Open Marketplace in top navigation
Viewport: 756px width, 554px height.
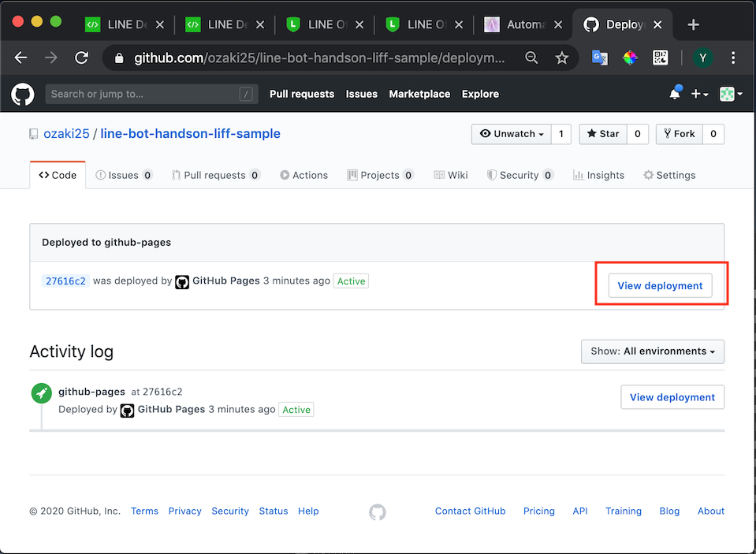[x=419, y=94]
